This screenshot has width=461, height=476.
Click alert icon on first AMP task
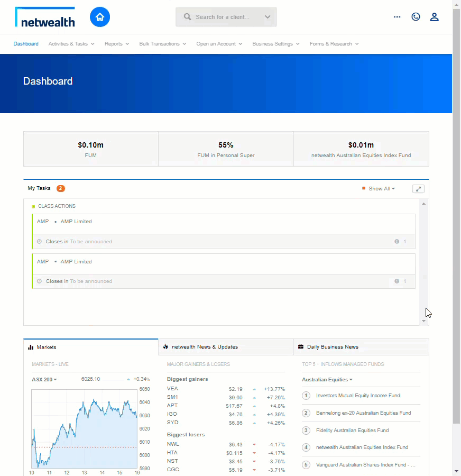tap(397, 241)
